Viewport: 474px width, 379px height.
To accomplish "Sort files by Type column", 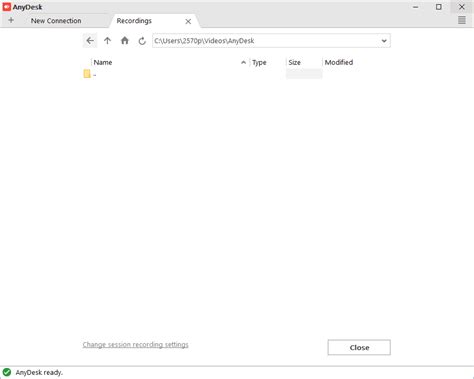I will point(259,62).
